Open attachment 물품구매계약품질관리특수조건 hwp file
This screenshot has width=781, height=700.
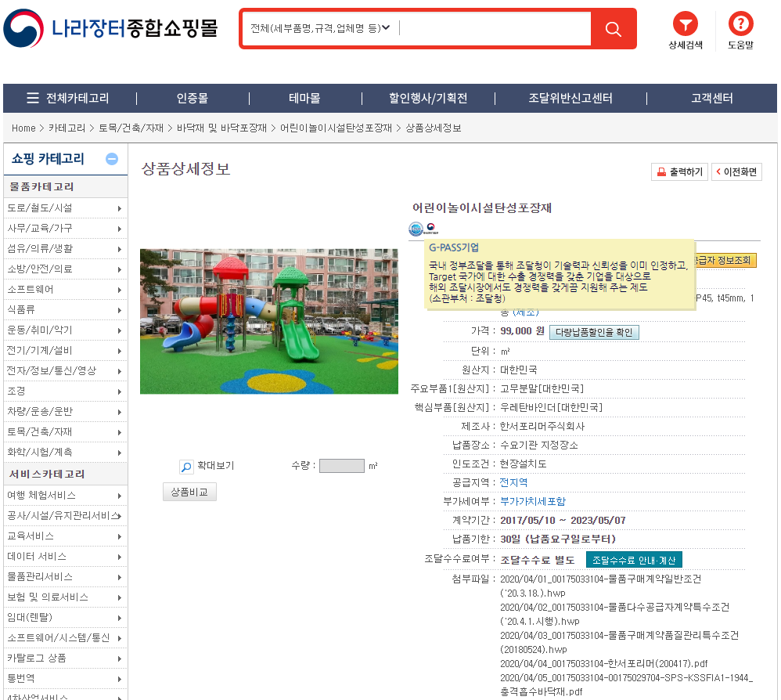(x=619, y=642)
